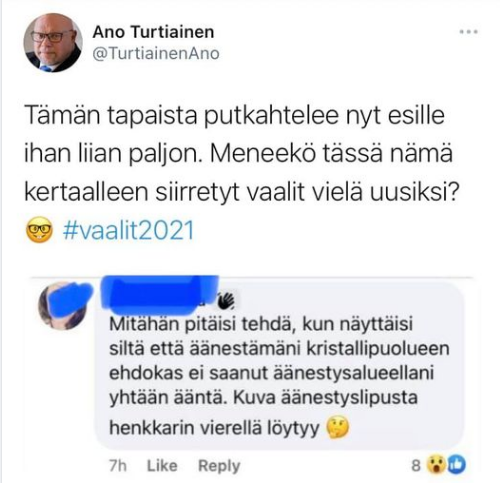500x483 pixels.
Task: Click the waving hand icon beside name
Action: tap(226, 300)
